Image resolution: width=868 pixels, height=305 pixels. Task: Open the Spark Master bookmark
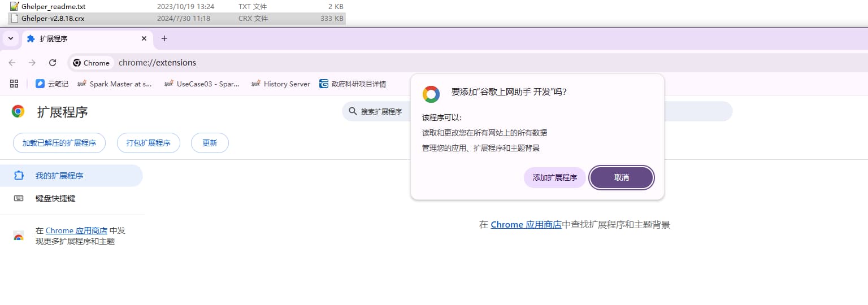(115, 84)
